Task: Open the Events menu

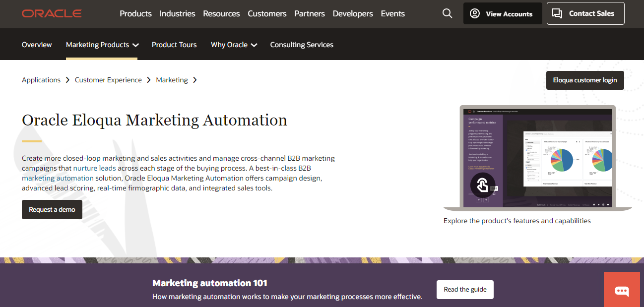Action: (x=393, y=14)
